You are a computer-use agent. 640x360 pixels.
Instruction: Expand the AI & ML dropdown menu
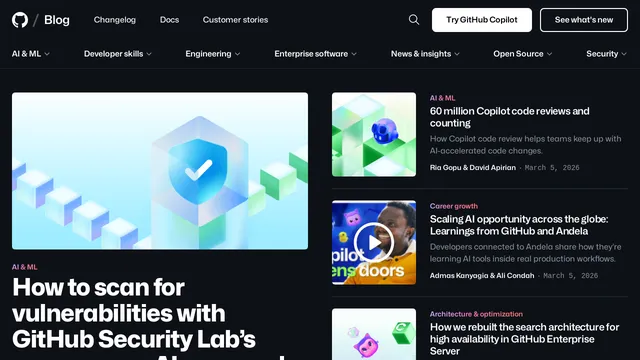pos(31,54)
